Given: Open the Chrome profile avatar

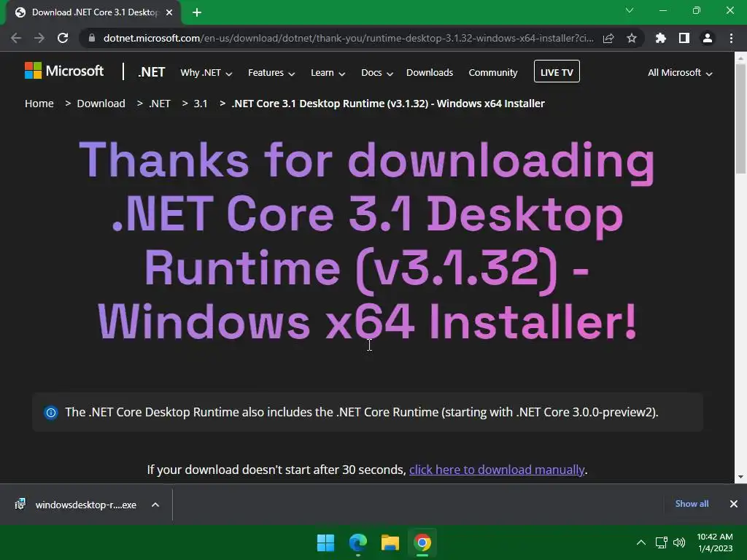Looking at the screenshot, I should tap(708, 38).
